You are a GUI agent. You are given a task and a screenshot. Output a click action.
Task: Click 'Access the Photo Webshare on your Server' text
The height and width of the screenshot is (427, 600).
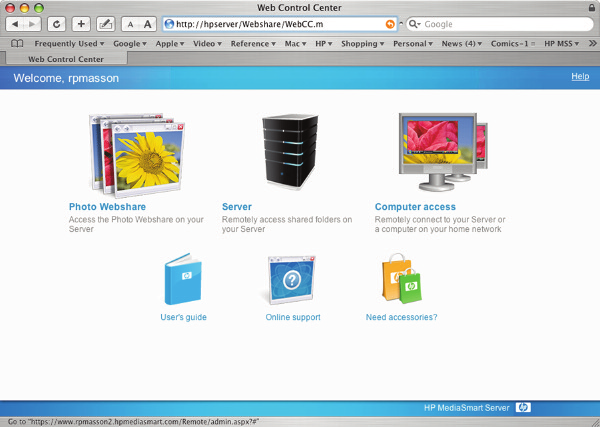click(x=136, y=224)
